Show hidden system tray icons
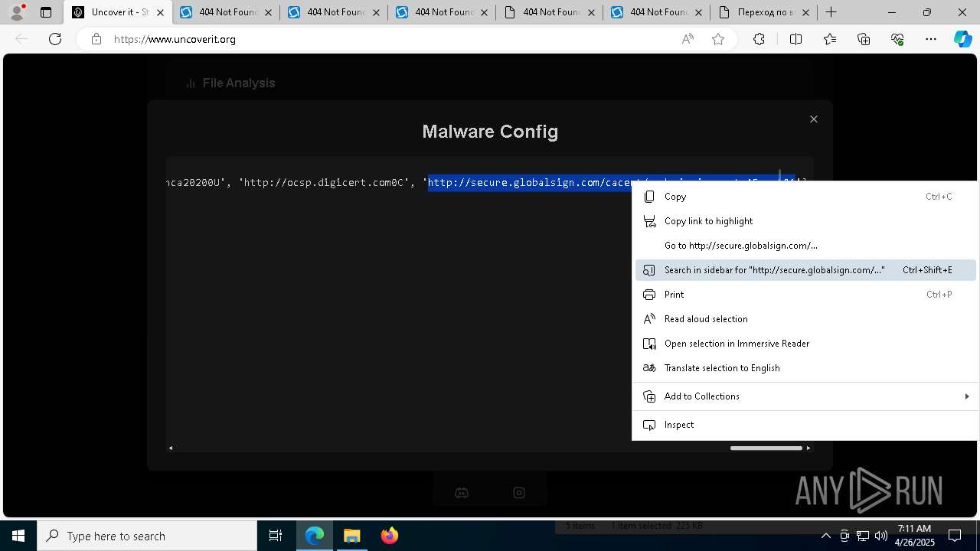The image size is (980, 551). pos(826,536)
